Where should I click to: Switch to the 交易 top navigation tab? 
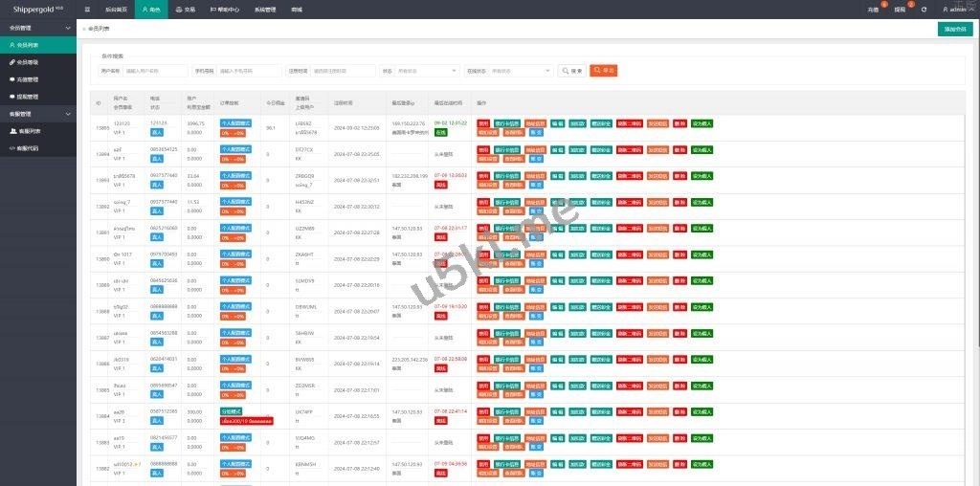coord(185,9)
